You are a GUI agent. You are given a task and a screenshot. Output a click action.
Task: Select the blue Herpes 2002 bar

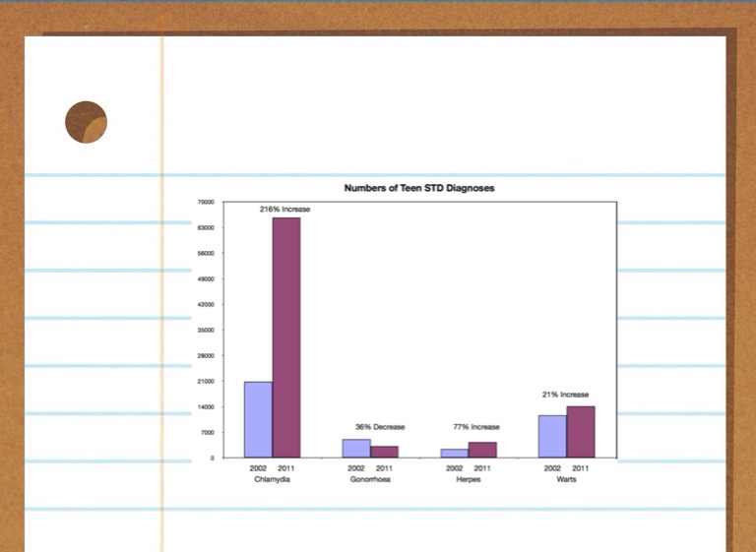[454, 453]
